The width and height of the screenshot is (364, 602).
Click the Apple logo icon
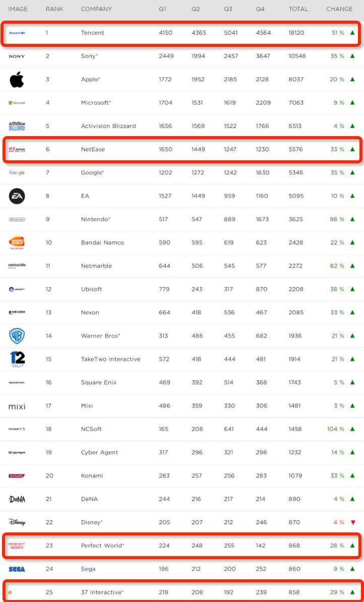click(x=17, y=79)
